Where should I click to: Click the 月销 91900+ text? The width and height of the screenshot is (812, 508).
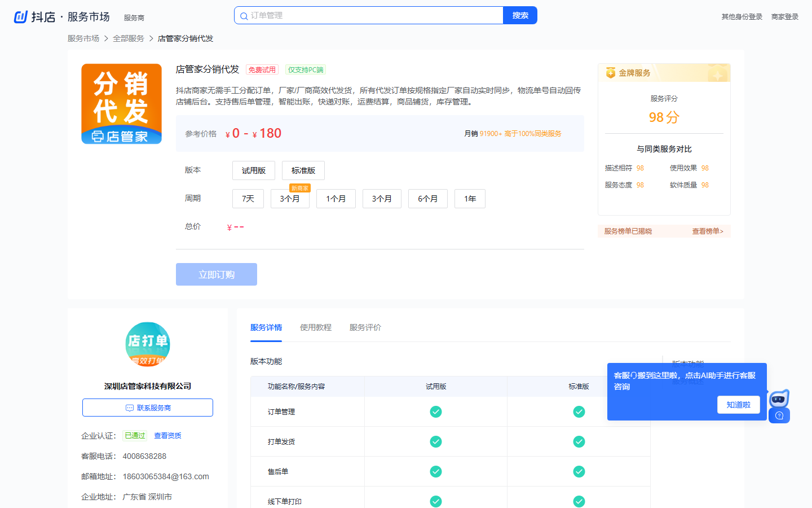(483, 134)
